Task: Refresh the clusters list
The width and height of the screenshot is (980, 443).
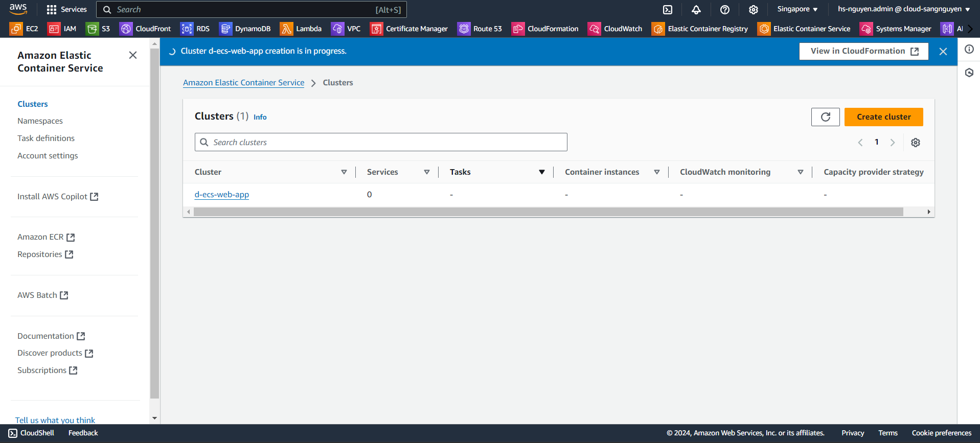Action: (x=825, y=117)
